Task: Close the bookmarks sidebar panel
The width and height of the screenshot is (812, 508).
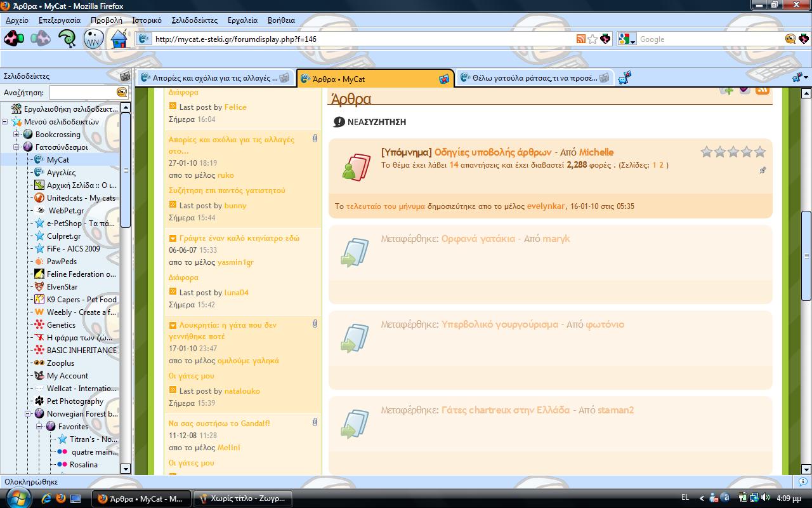Action: click(125, 76)
